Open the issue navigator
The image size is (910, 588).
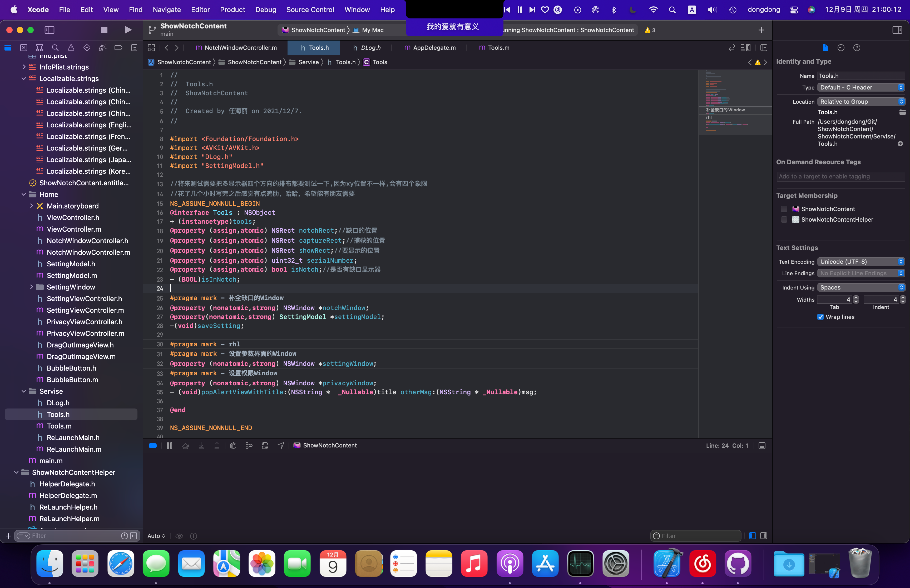coord(71,48)
